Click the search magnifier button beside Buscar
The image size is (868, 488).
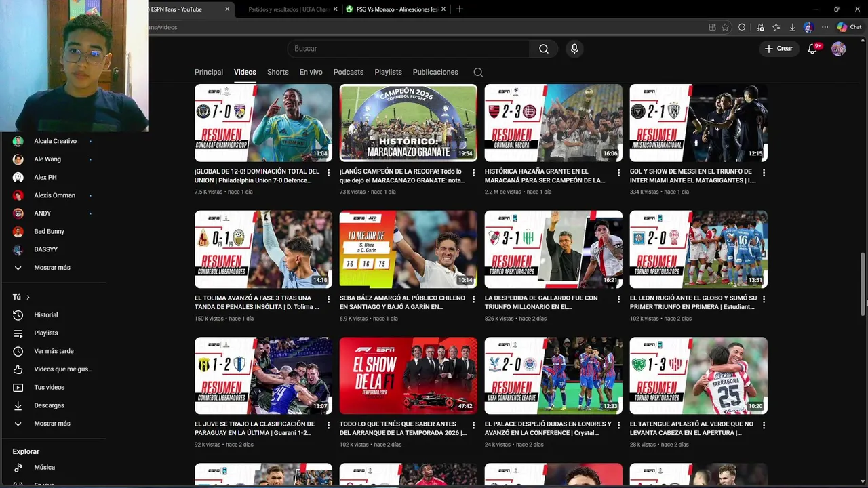coord(544,49)
